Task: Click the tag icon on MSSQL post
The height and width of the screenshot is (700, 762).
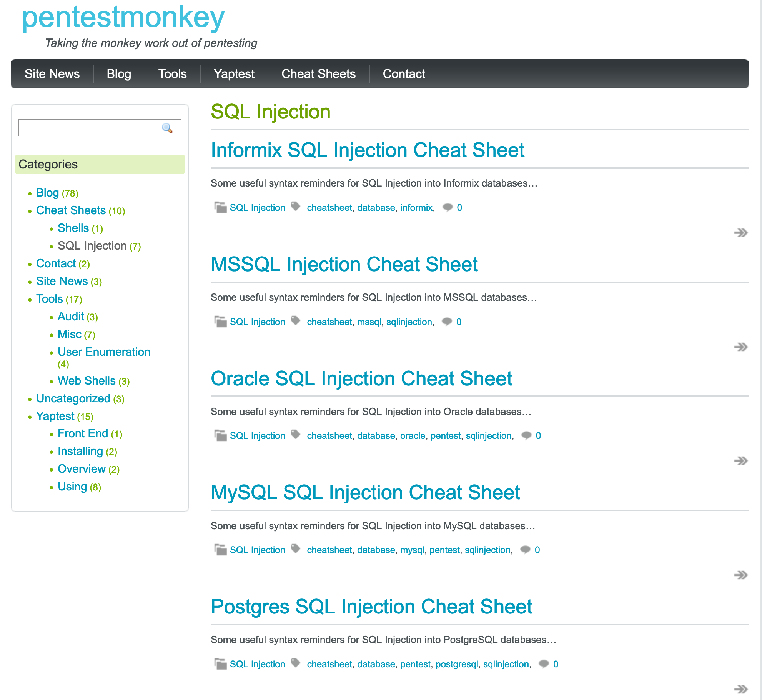Action: tap(296, 321)
